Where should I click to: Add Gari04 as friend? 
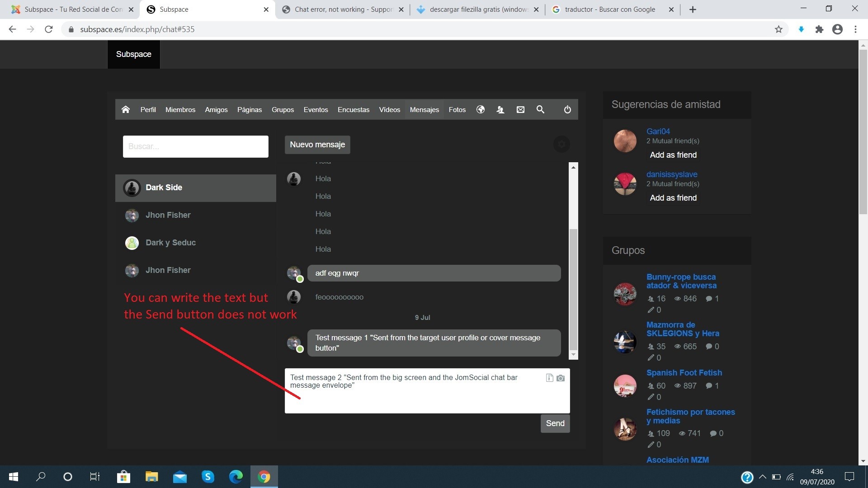pyautogui.click(x=673, y=155)
